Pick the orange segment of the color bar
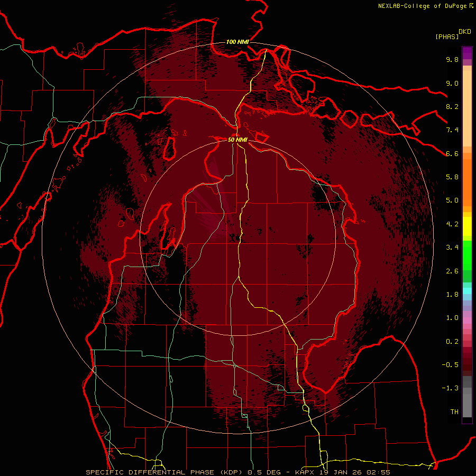 (467, 182)
